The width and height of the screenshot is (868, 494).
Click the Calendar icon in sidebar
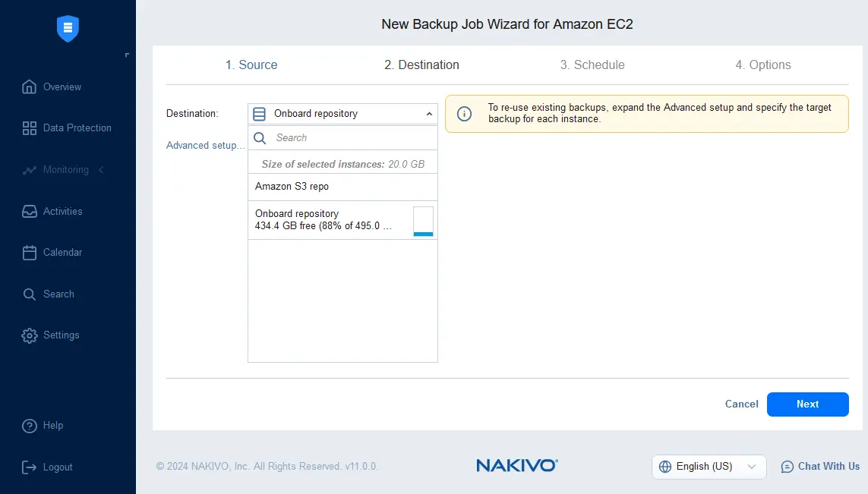(30, 253)
